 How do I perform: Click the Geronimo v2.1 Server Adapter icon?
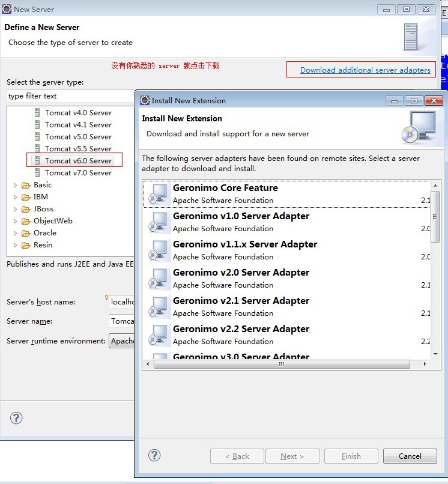point(159,307)
